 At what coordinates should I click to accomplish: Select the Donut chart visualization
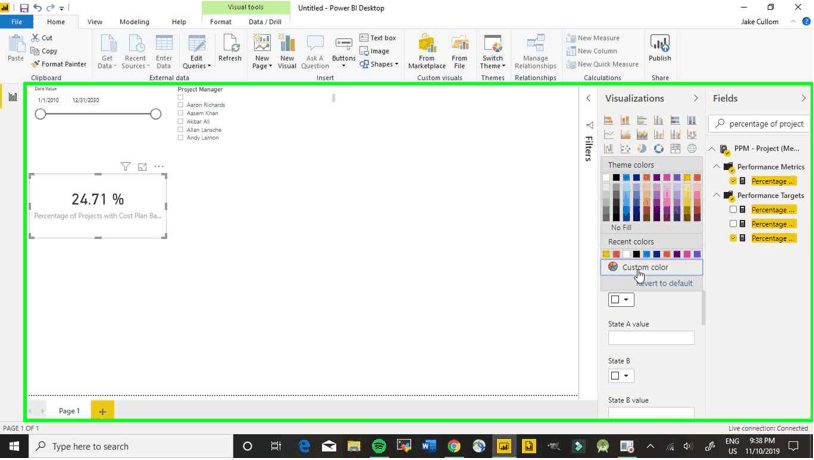click(658, 149)
